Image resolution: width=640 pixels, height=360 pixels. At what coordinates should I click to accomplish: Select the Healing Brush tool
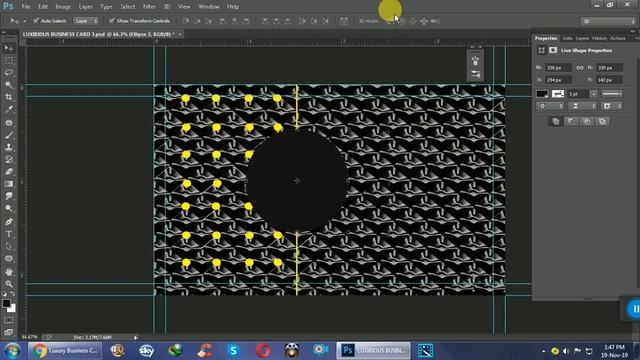pyautogui.click(x=9, y=122)
